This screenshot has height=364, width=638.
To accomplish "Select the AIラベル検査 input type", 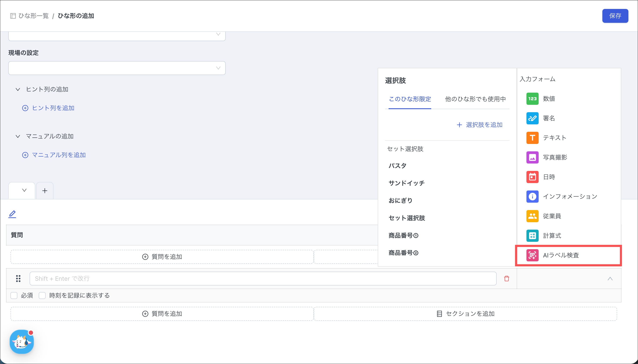I will click(561, 255).
